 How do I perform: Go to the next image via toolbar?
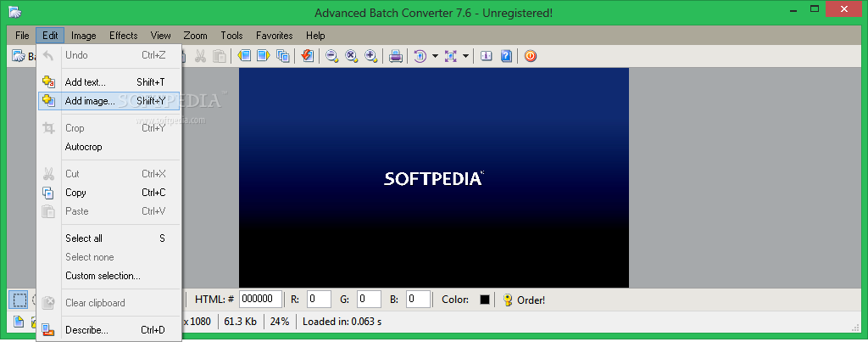click(x=263, y=55)
